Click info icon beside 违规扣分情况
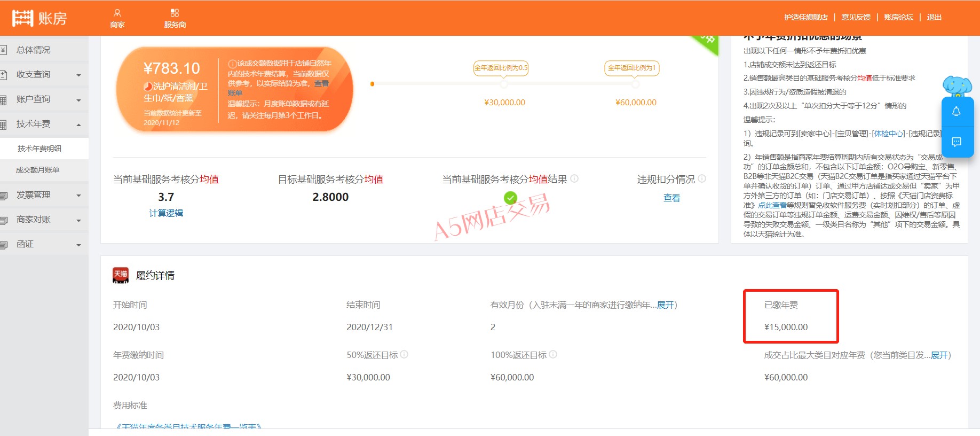Image resolution: width=980 pixels, height=436 pixels. [702, 178]
